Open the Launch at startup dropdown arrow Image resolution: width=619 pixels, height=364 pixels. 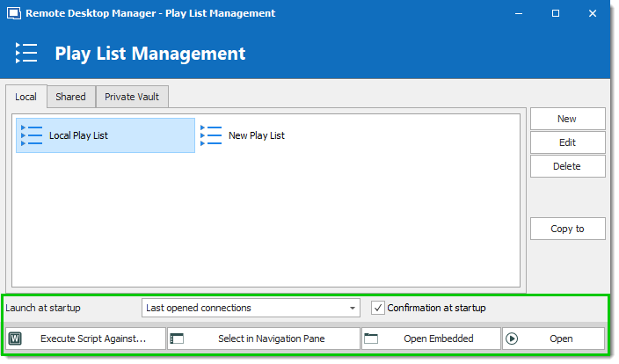click(352, 308)
